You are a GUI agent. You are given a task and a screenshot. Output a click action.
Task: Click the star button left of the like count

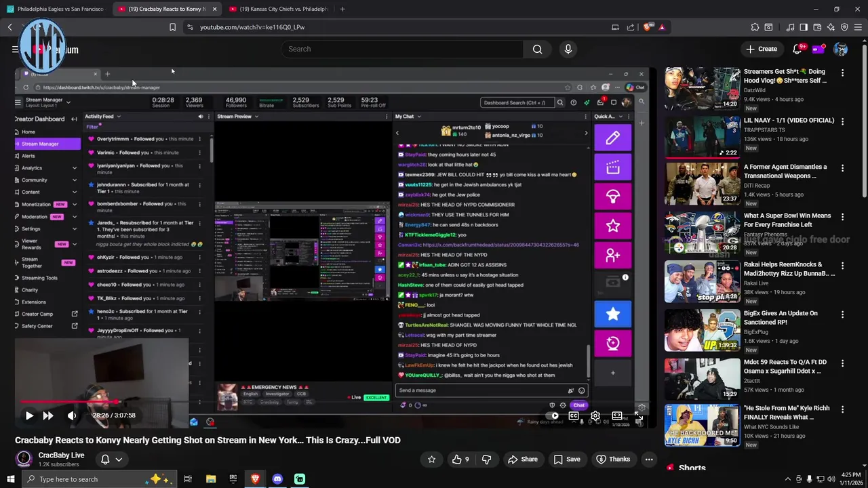[x=432, y=459]
